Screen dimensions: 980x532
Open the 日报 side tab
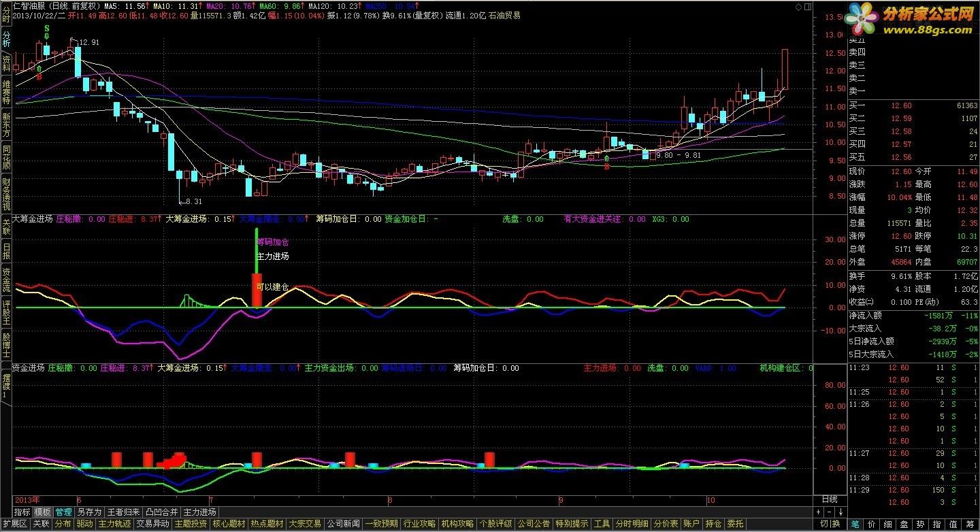6,251
